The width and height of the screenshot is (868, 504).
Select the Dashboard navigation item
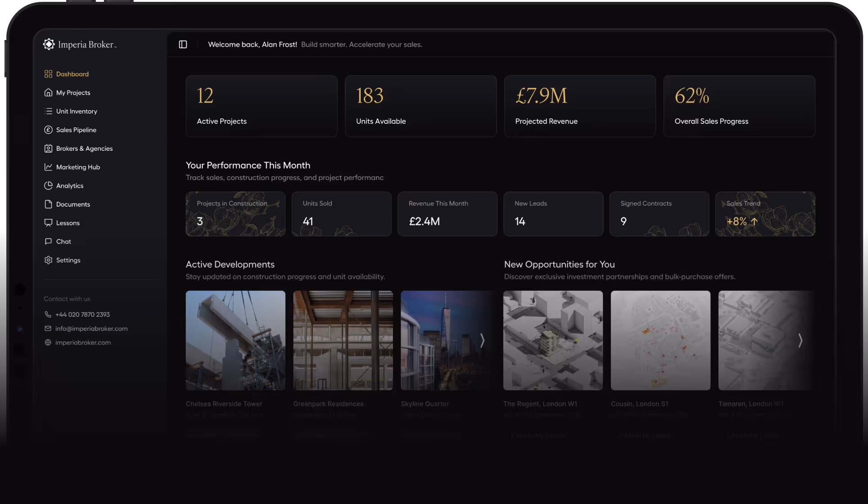(x=72, y=74)
